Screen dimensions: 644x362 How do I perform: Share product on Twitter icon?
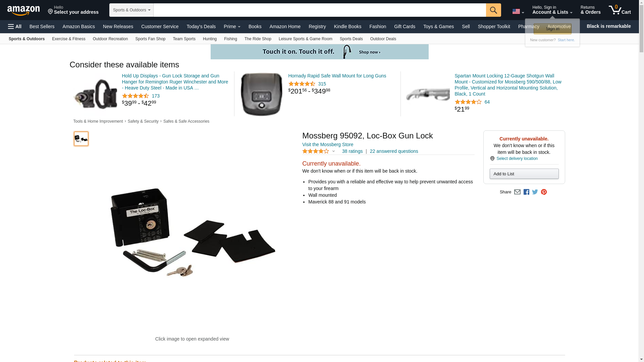click(535, 192)
